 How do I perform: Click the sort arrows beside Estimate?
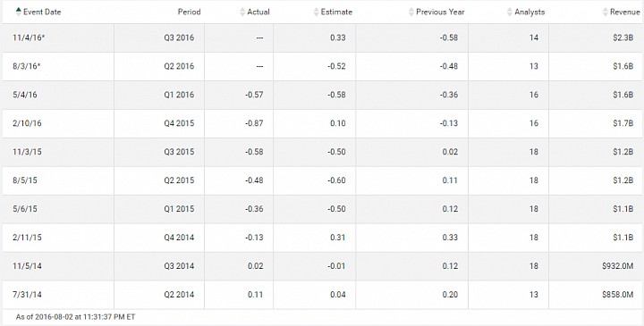coord(317,12)
